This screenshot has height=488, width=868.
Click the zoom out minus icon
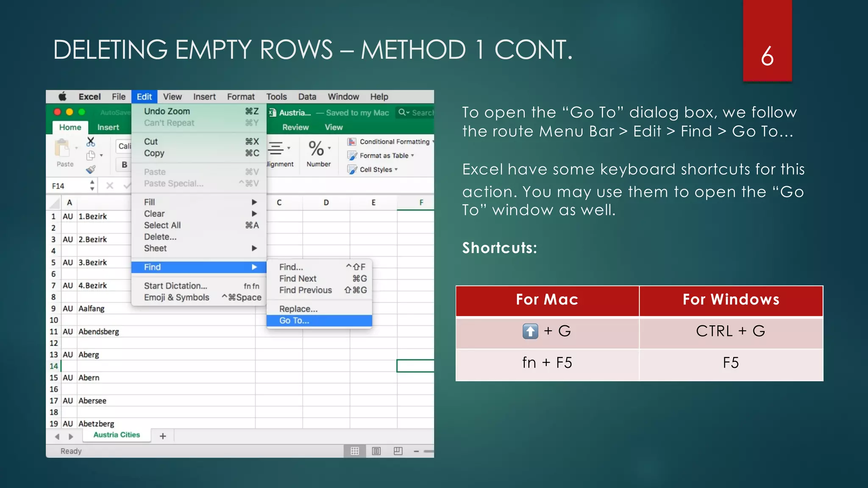coord(416,452)
